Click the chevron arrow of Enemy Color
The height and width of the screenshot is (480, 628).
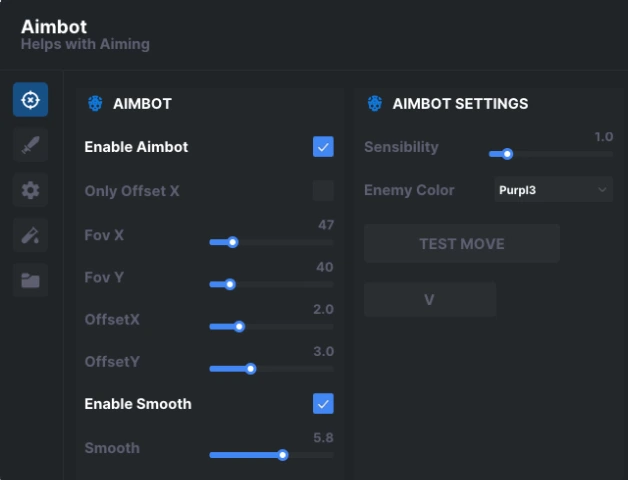coord(602,190)
